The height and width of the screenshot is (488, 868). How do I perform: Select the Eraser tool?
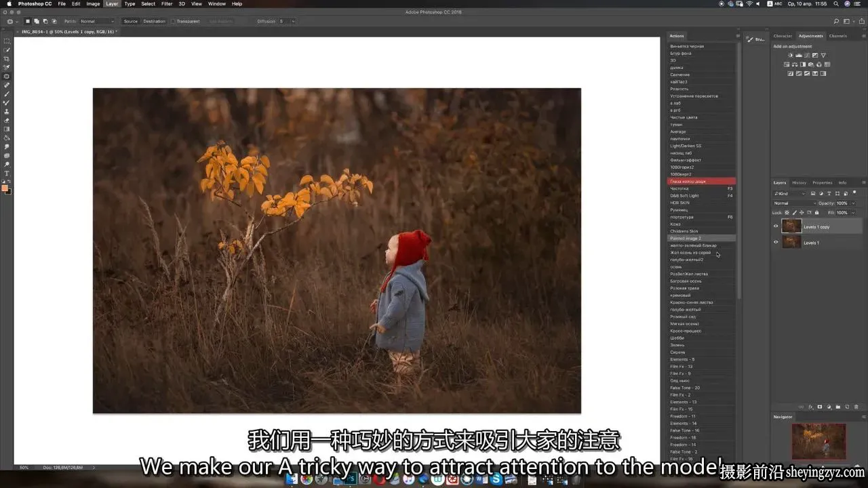click(7, 121)
